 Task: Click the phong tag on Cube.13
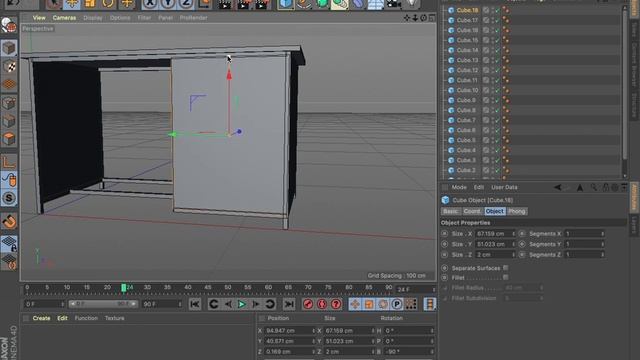pos(506,60)
